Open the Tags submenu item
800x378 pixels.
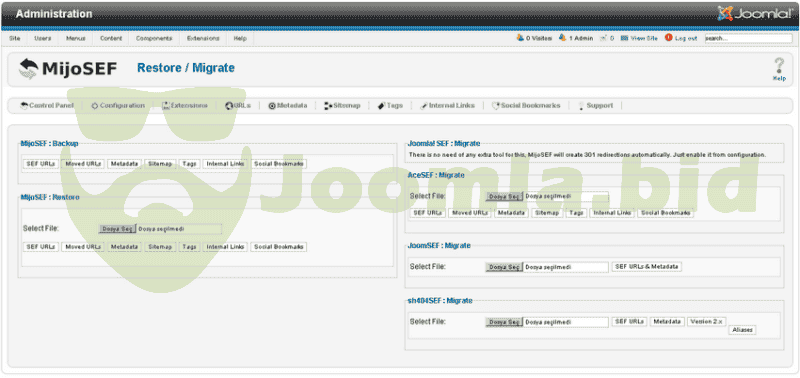coord(390,106)
